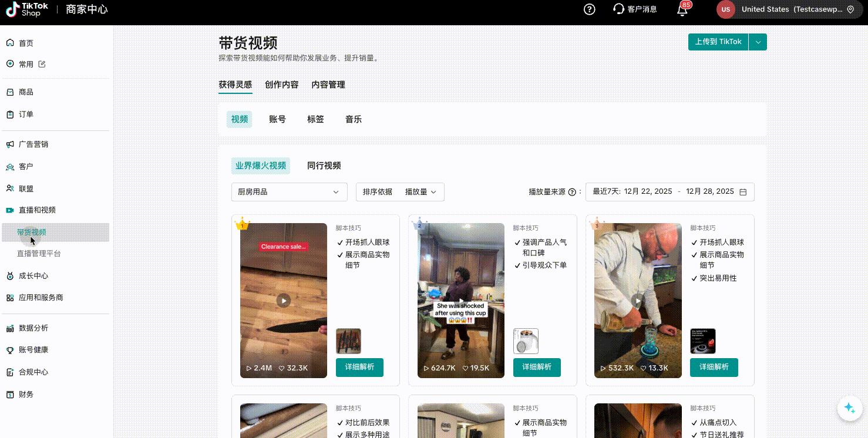The height and width of the screenshot is (438, 868).
Task: Click 详细解析 on the first video card
Action: (x=359, y=367)
